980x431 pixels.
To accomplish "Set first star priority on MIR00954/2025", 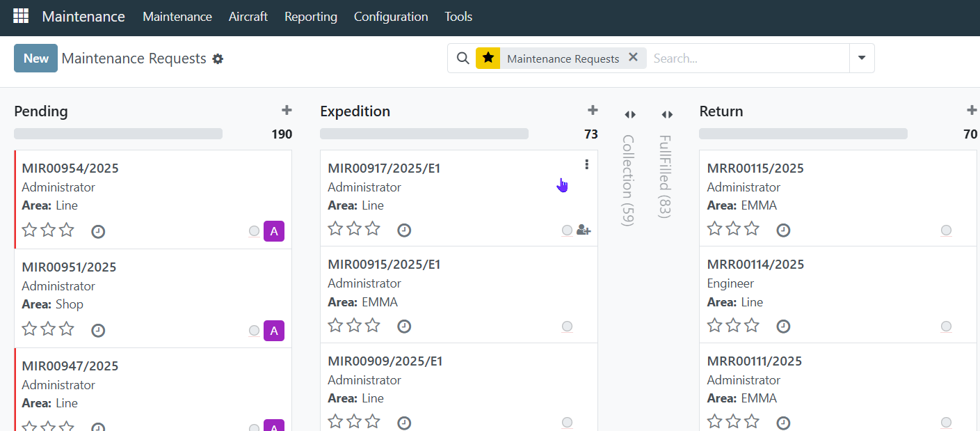I will pyautogui.click(x=29, y=230).
